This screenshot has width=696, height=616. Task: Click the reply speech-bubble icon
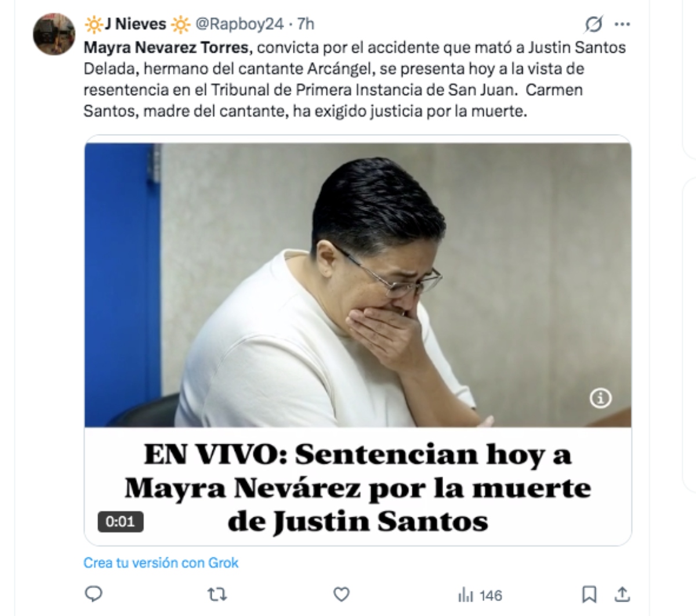pyautogui.click(x=94, y=594)
